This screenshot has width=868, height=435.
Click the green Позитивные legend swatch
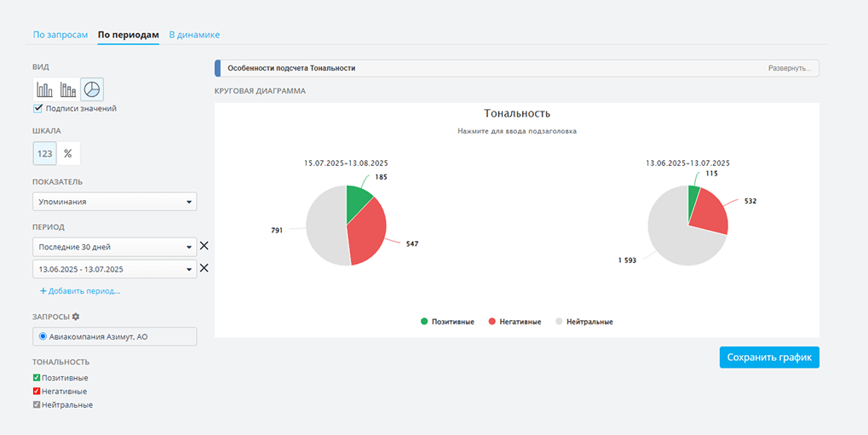(x=424, y=322)
